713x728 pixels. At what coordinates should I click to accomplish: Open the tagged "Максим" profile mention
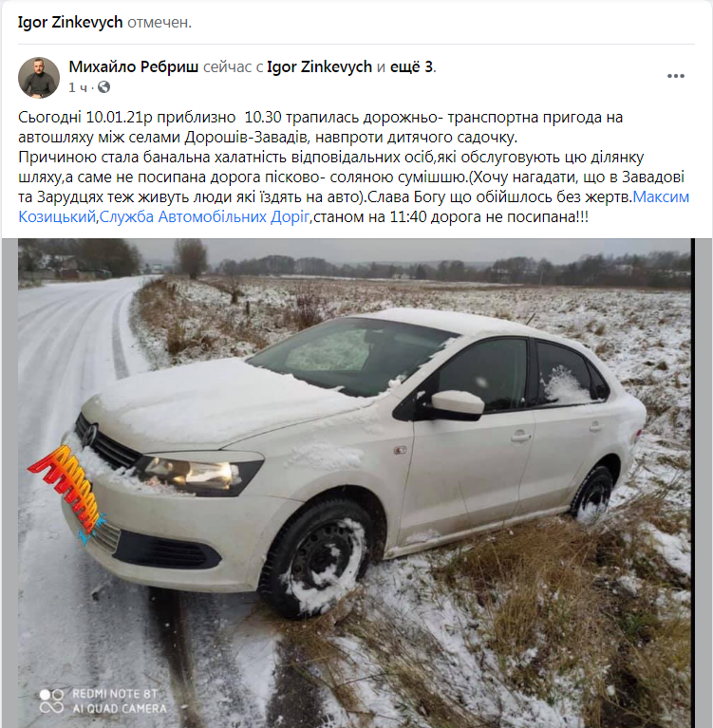tap(661, 196)
